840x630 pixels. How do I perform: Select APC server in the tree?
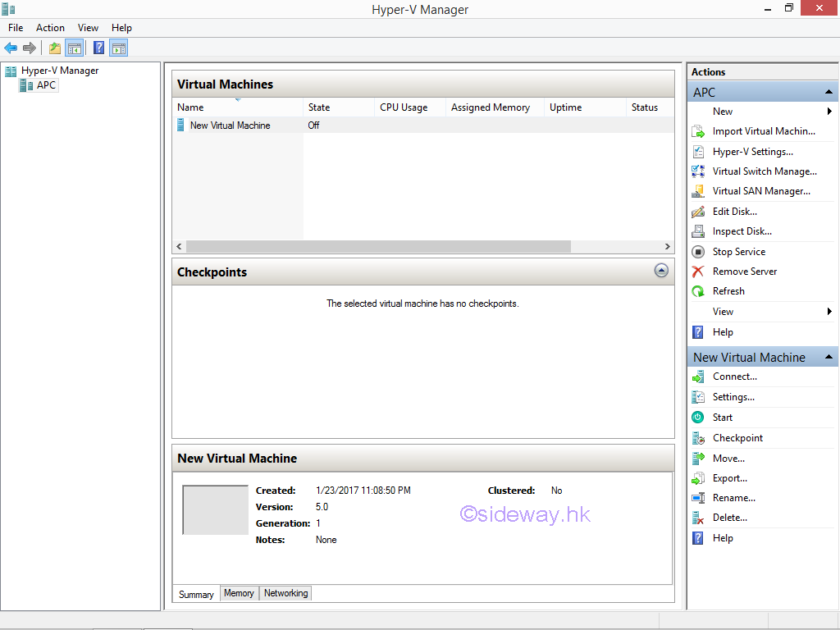click(x=46, y=85)
